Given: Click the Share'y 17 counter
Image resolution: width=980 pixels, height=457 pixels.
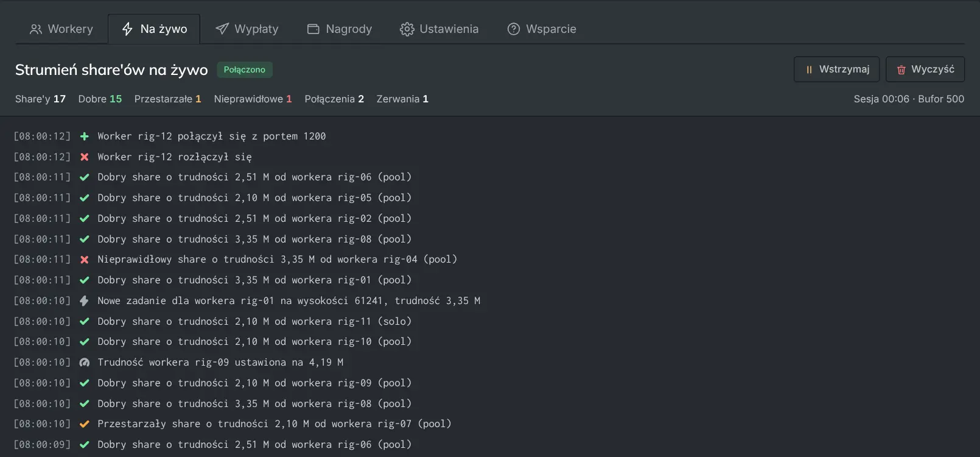Looking at the screenshot, I should click(x=40, y=99).
